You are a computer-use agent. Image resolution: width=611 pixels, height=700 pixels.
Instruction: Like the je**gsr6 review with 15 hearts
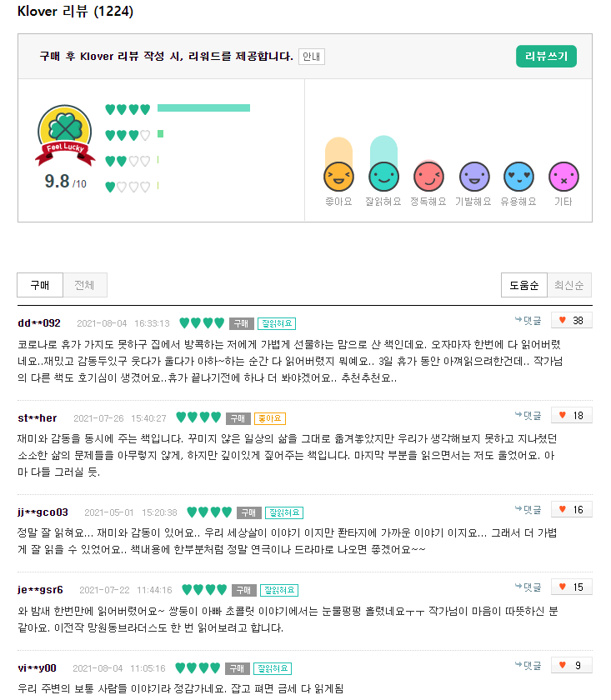[571, 587]
